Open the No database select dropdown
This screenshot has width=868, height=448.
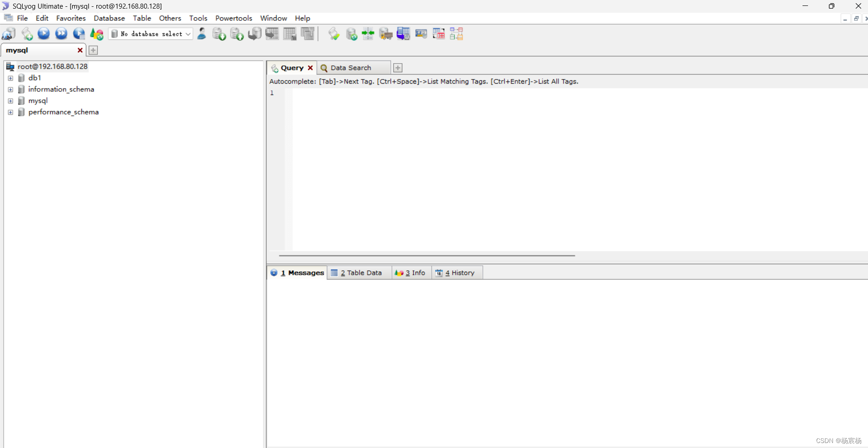151,34
